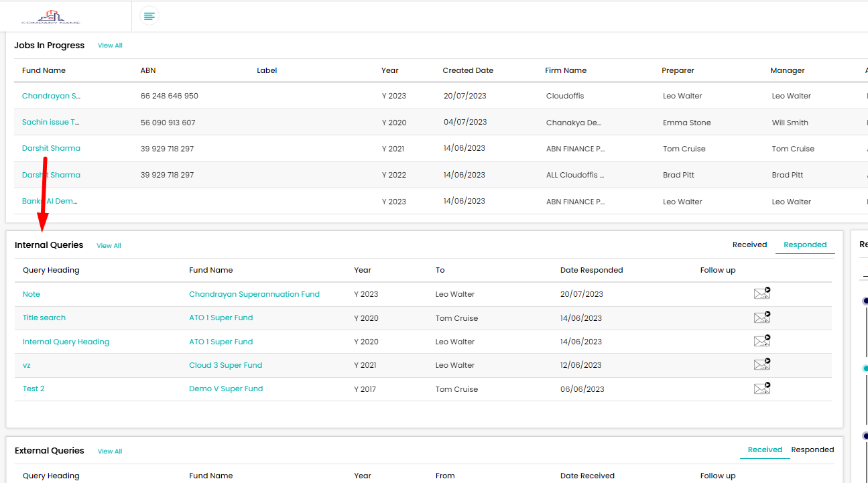The image size is (868, 483).
Task: Click created date 04/07/2023
Action: click(x=465, y=122)
